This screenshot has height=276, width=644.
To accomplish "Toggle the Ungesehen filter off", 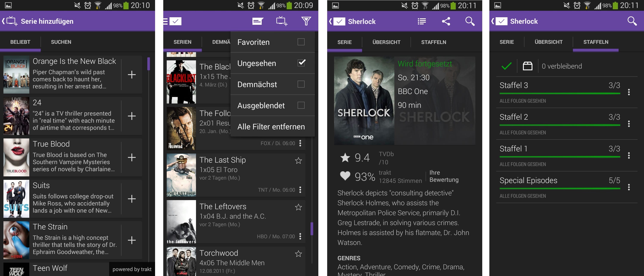I will [x=302, y=63].
